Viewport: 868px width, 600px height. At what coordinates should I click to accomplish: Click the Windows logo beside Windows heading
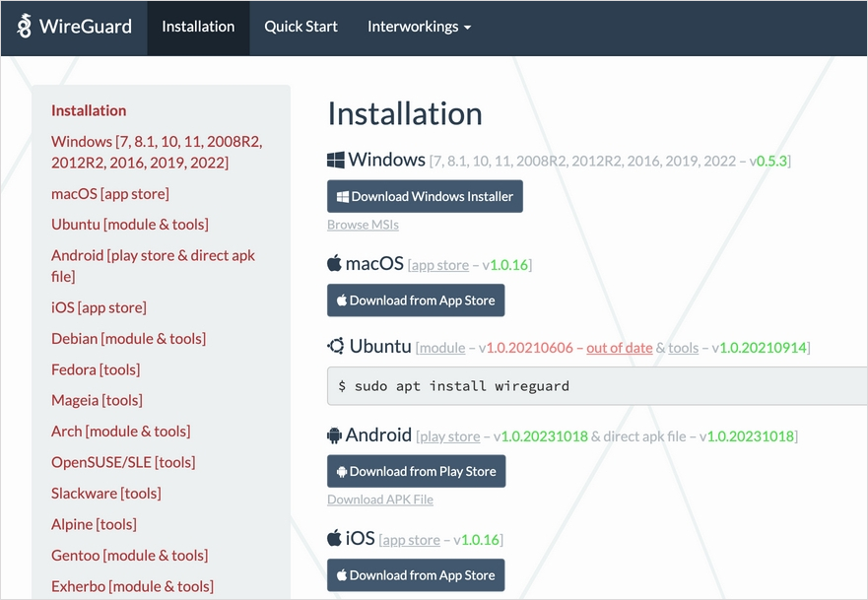point(335,160)
